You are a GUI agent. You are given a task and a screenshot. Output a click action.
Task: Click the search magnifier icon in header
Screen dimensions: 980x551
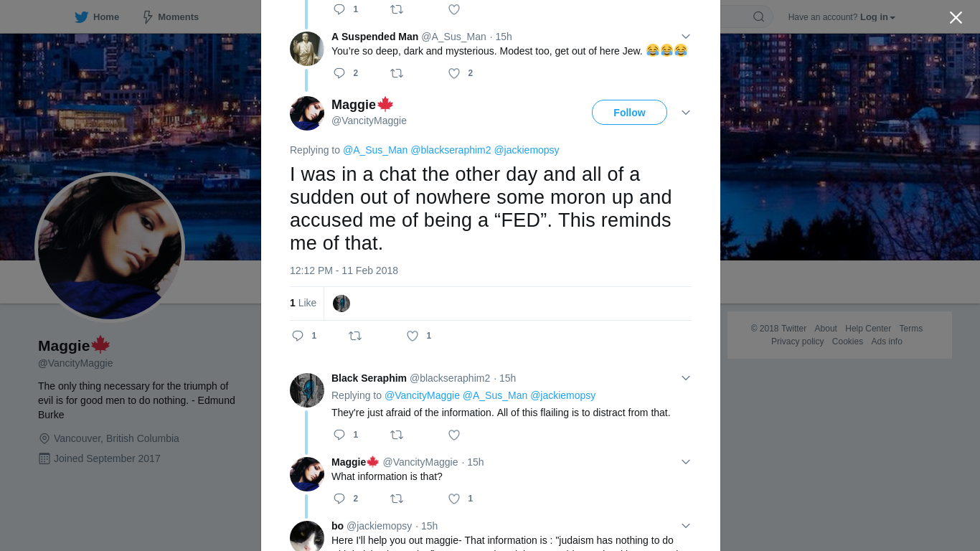click(x=758, y=17)
